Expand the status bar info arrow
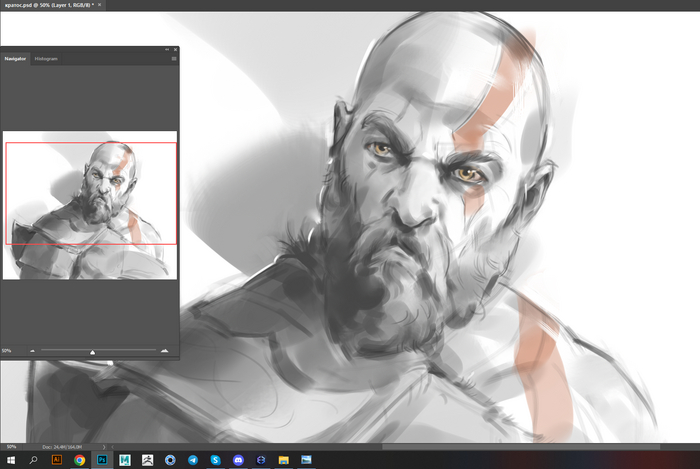This screenshot has height=469, width=700. pos(104,447)
